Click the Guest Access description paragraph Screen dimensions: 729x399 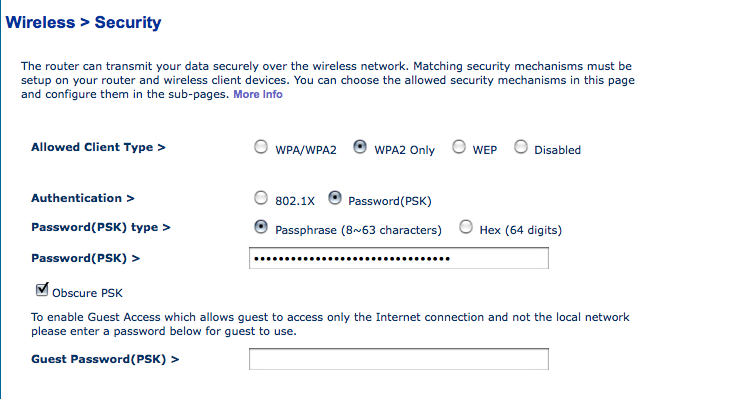(x=330, y=324)
